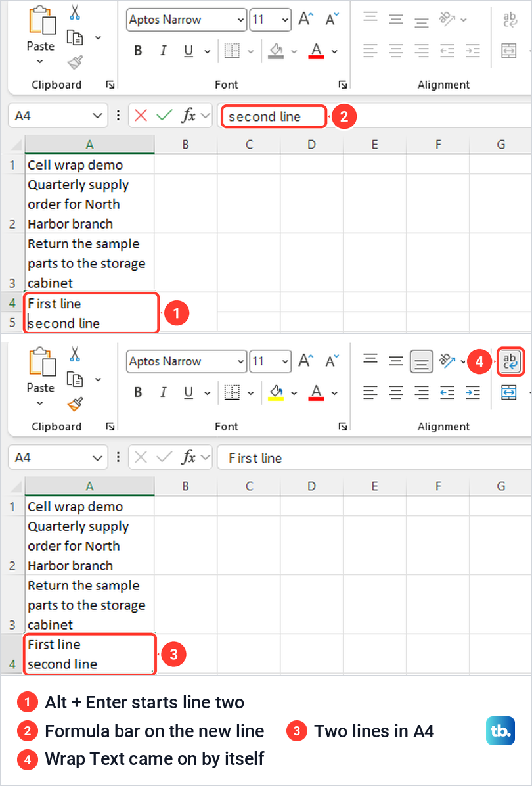The width and height of the screenshot is (532, 786).
Task: Open Borders dropdown arrow in lower ribbon
Action: 250,393
